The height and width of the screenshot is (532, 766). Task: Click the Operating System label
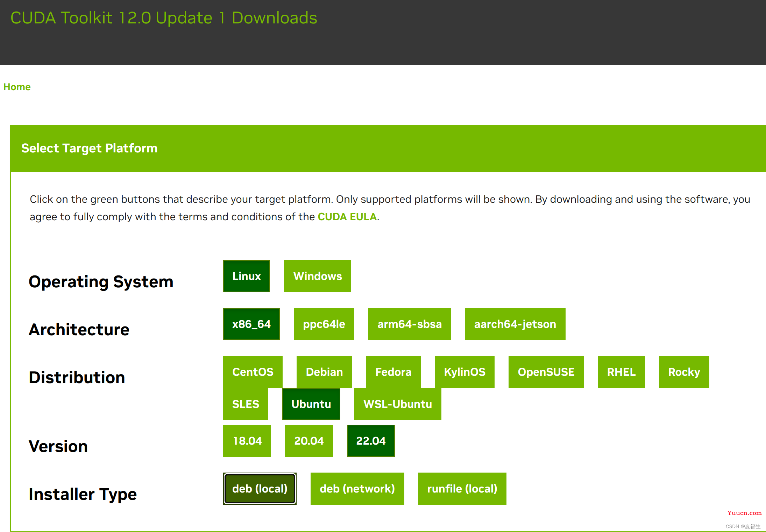101,282
